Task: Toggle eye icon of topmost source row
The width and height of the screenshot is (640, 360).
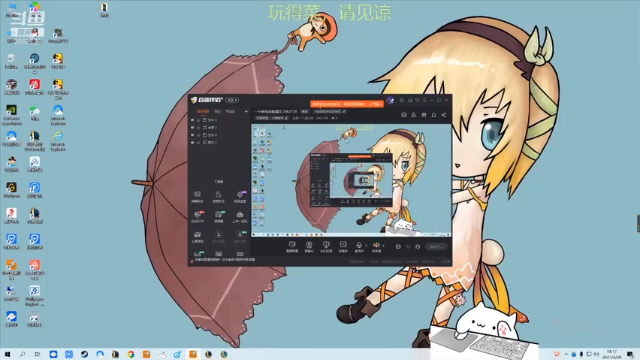Action: pos(193,120)
